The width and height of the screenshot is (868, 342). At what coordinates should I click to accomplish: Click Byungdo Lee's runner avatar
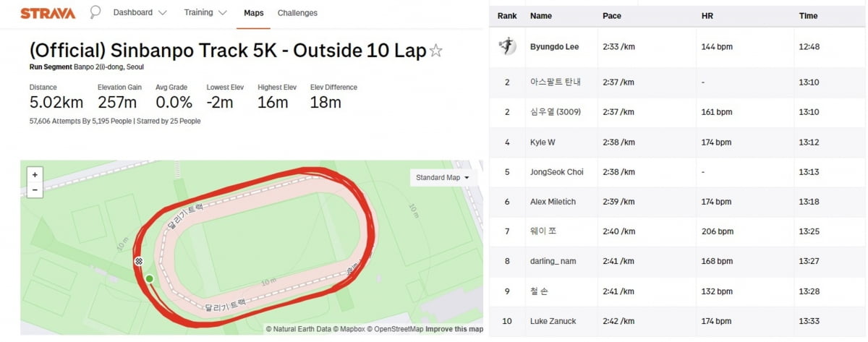(x=507, y=46)
